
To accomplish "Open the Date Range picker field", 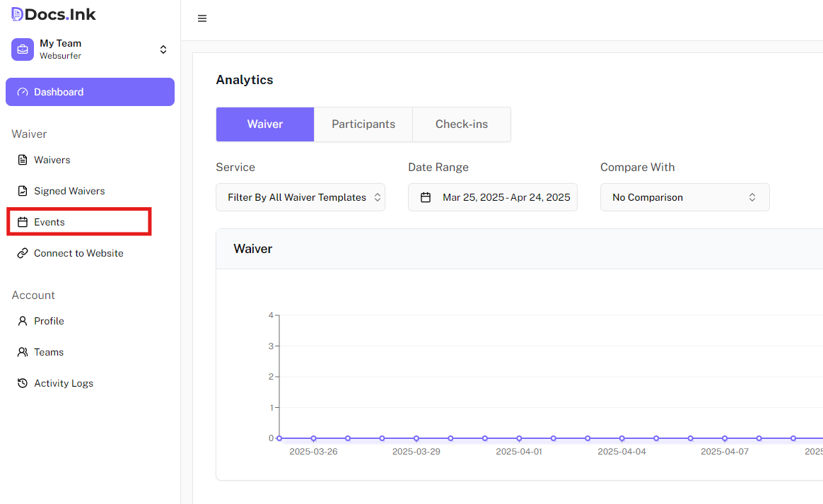I will pos(493,197).
